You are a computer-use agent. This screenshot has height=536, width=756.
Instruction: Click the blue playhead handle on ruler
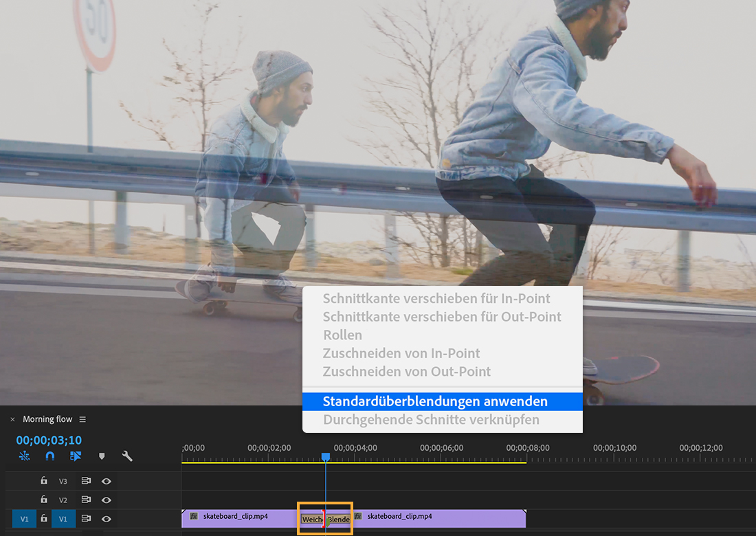click(326, 456)
